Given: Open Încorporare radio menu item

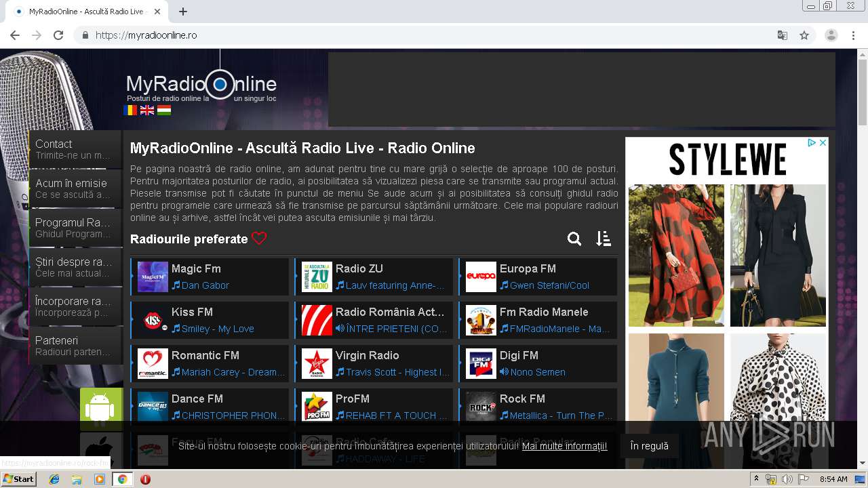Looking at the screenshot, I should click(75, 306).
